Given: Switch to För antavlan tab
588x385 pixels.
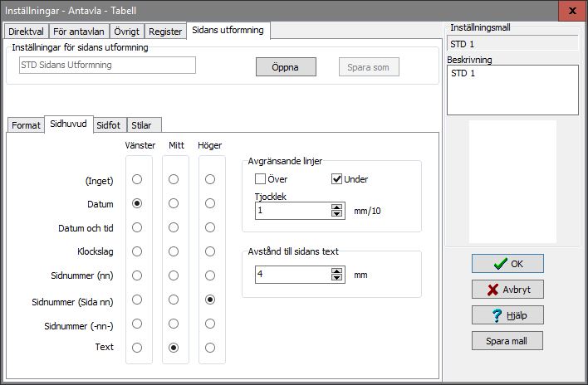Looking at the screenshot, I should point(79,31).
